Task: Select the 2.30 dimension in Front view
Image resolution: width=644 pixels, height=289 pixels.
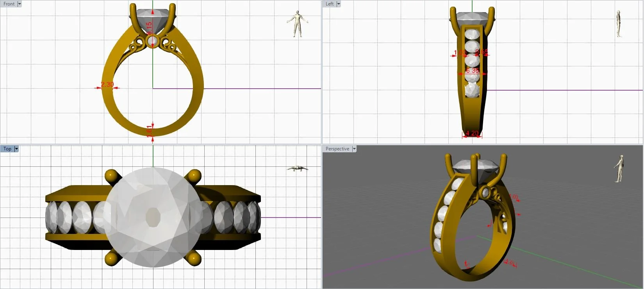Action: (x=107, y=84)
